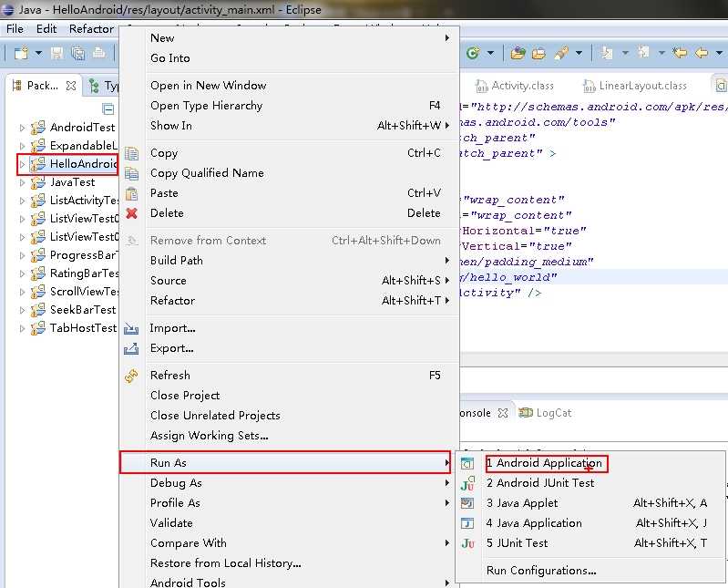Click the Android Application run icon
The height and width of the screenshot is (588, 728).
(x=467, y=463)
